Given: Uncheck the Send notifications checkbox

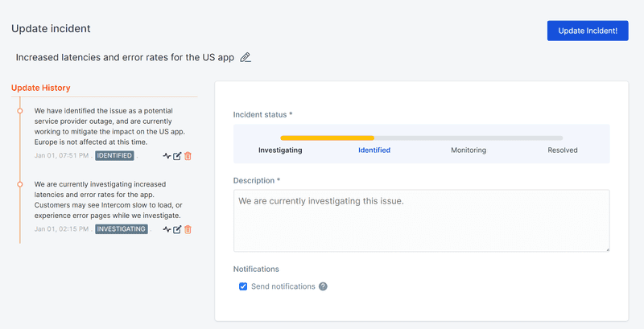Looking at the screenshot, I should [243, 286].
